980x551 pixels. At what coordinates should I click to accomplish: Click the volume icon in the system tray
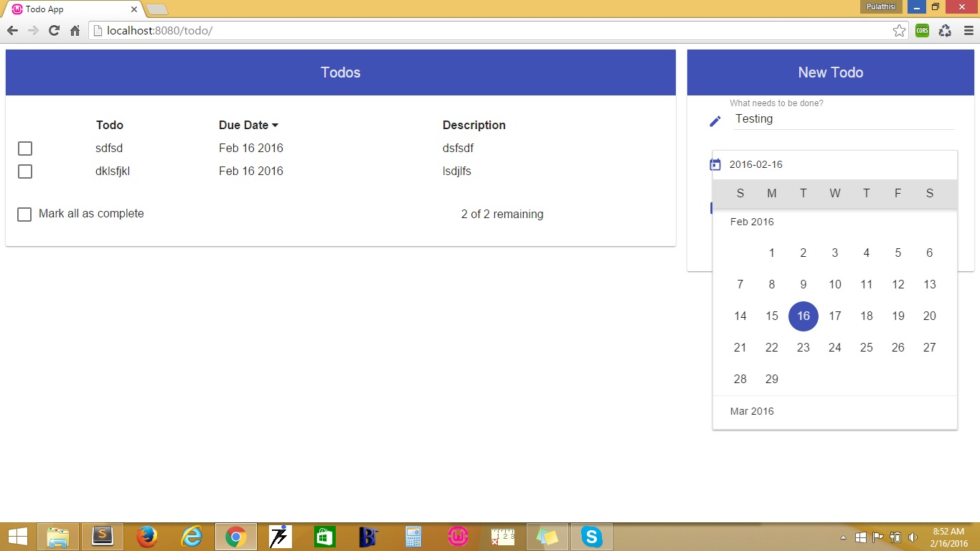tap(913, 537)
